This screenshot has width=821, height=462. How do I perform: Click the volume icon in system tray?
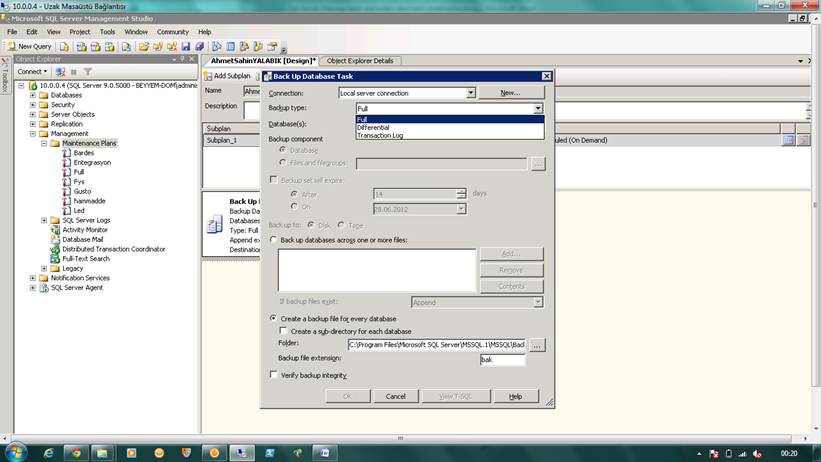[757, 454]
